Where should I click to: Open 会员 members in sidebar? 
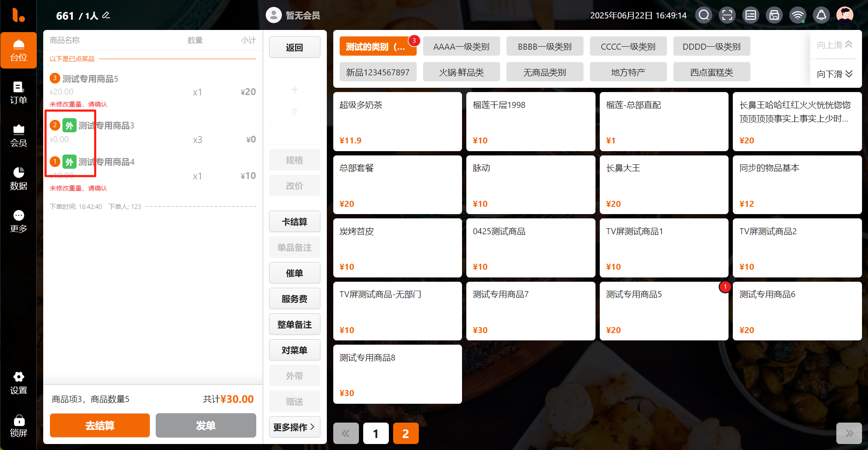pos(18,136)
